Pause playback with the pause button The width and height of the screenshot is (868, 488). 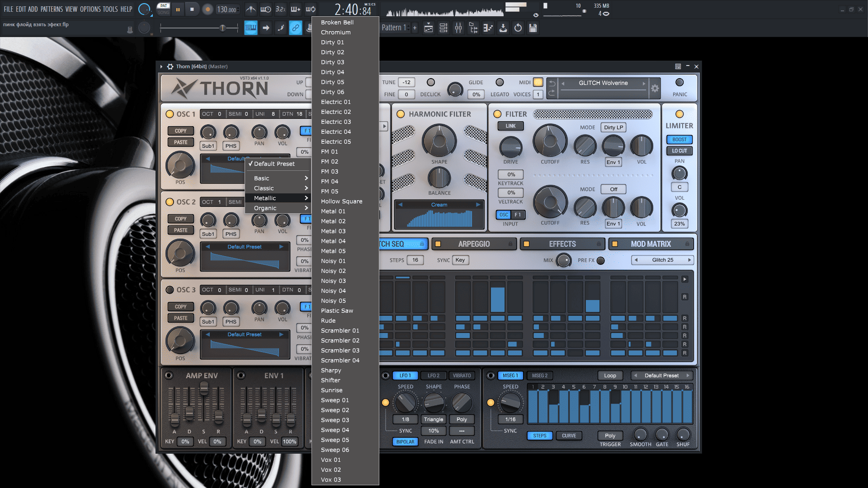[x=178, y=9]
